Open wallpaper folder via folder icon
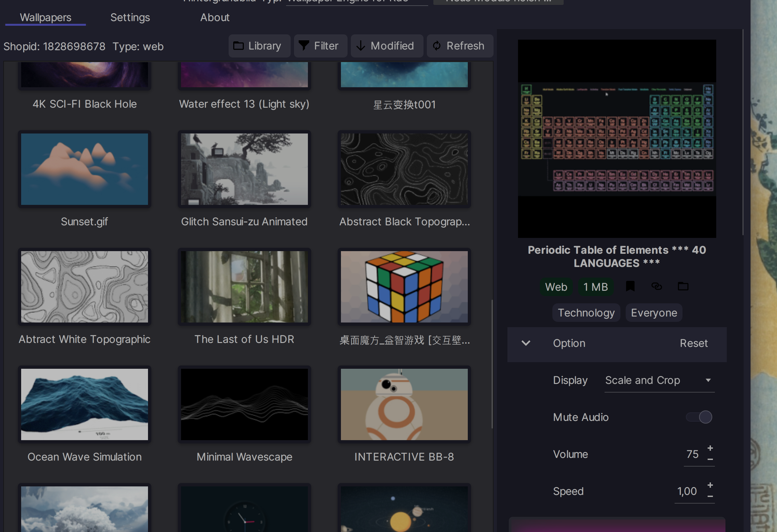Image resolution: width=777 pixels, height=532 pixels. [683, 286]
